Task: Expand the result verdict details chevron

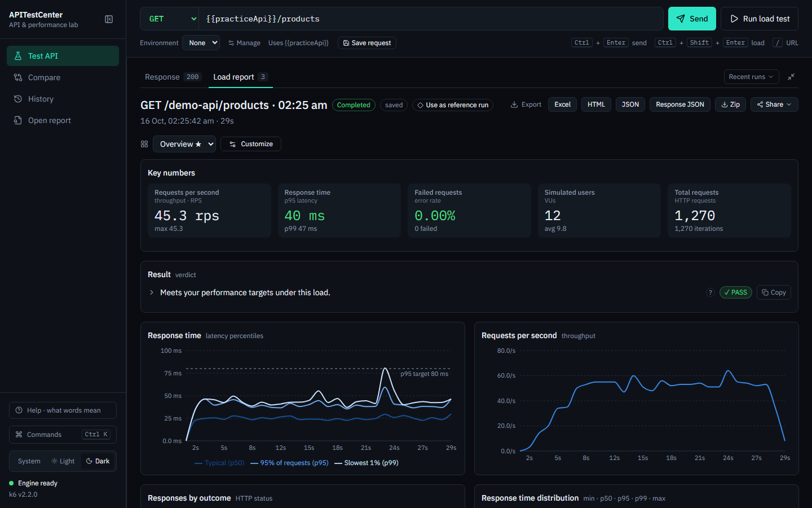Action: click(152, 292)
